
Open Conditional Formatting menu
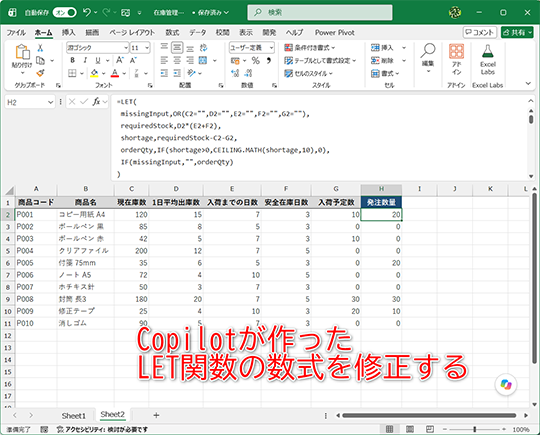pyautogui.click(x=310, y=48)
